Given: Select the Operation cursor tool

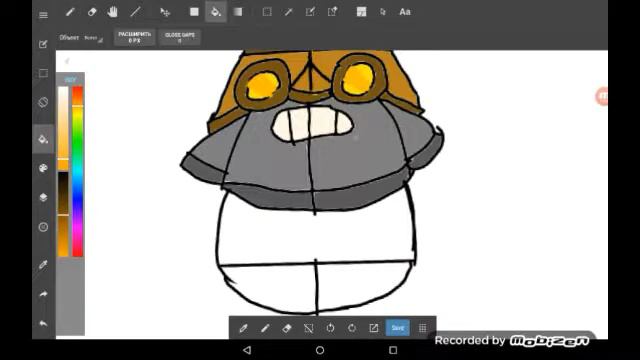Looking at the screenshot, I should point(383,12).
